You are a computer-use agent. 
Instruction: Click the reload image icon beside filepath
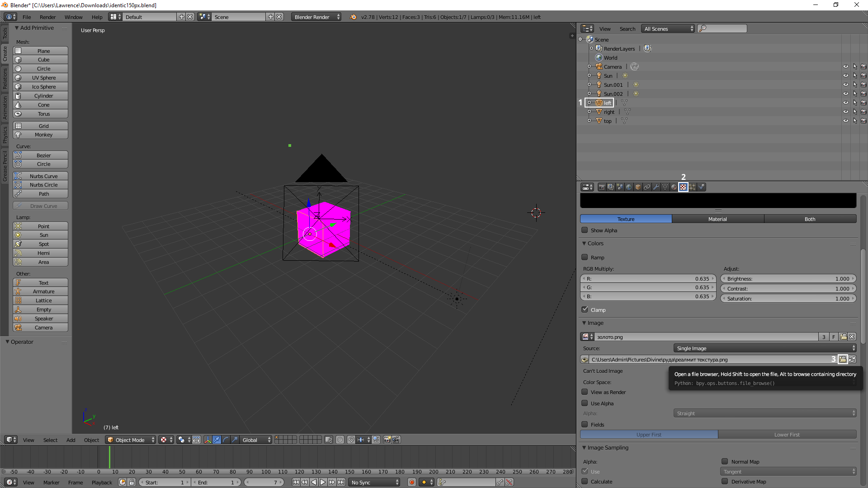(x=852, y=360)
